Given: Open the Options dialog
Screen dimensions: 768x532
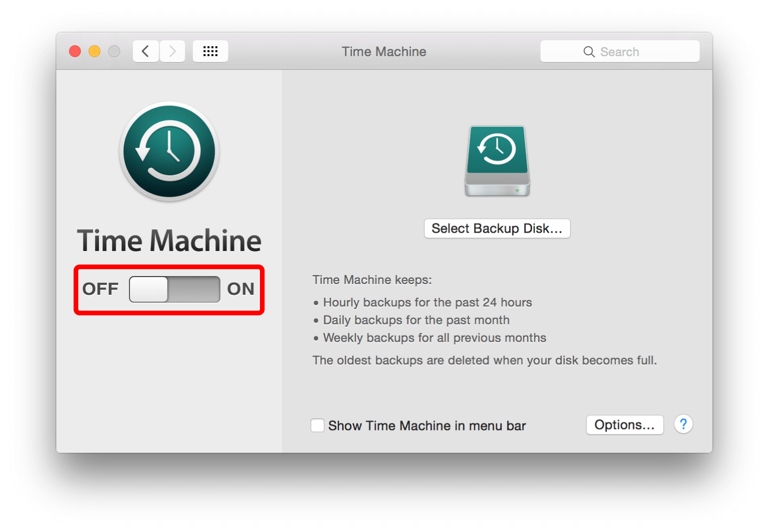Looking at the screenshot, I should (x=624, y=425).
